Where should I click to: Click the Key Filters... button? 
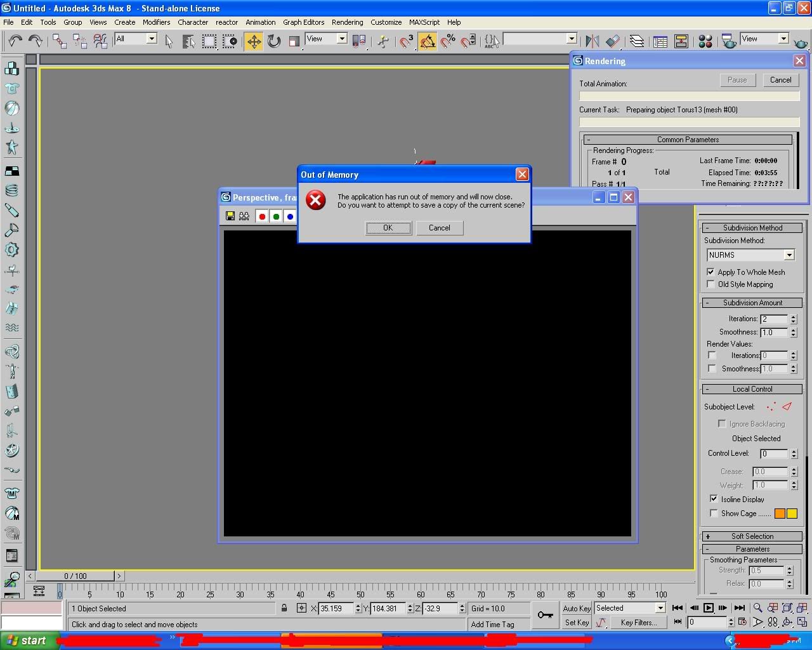[639, 623]
